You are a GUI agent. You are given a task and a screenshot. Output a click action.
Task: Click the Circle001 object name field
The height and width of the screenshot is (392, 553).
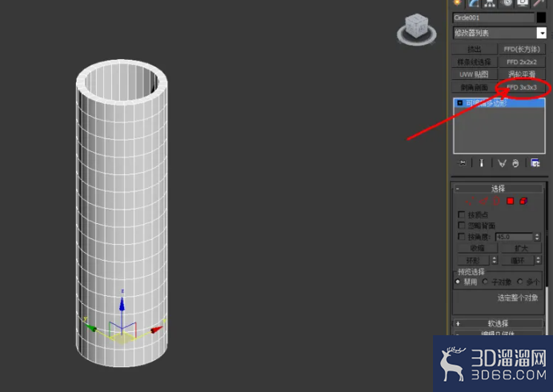tap(494, 18)
